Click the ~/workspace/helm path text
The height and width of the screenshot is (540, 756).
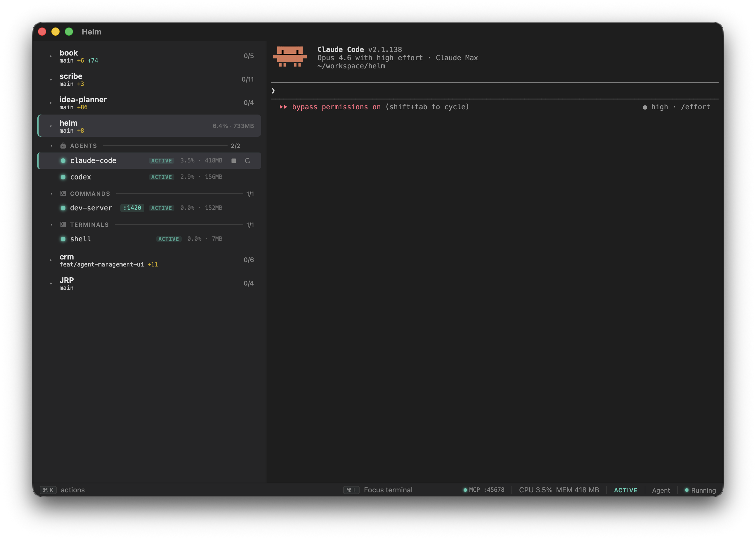point(351,66)
